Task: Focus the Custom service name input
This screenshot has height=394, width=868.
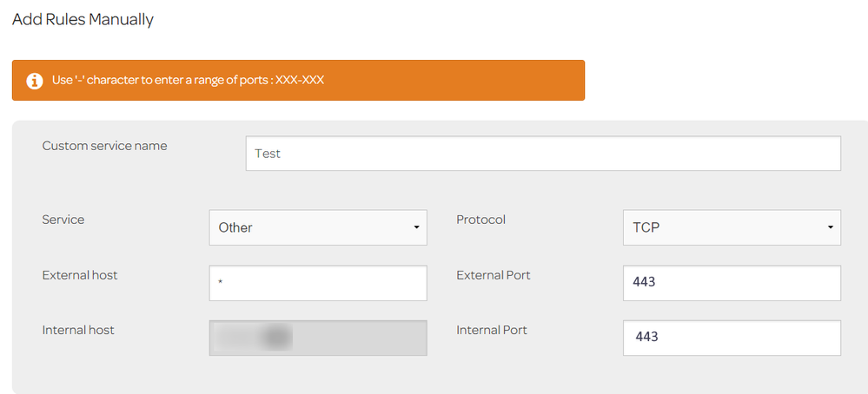Action: tap(543, 154)
